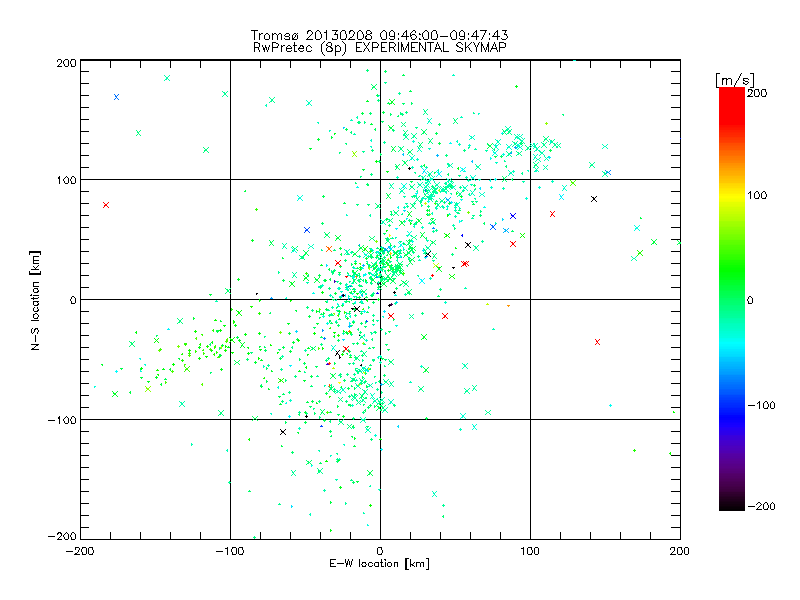Click the color bar tick label '0'
Image resolution: width=800 pixels, height=600 pixels.
[750, 300]
